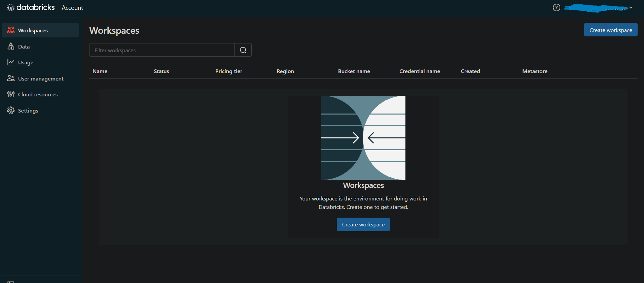This screenshot has width=644, height=283.
Task: Click the search magnifier button
Action: coord(243,50)
